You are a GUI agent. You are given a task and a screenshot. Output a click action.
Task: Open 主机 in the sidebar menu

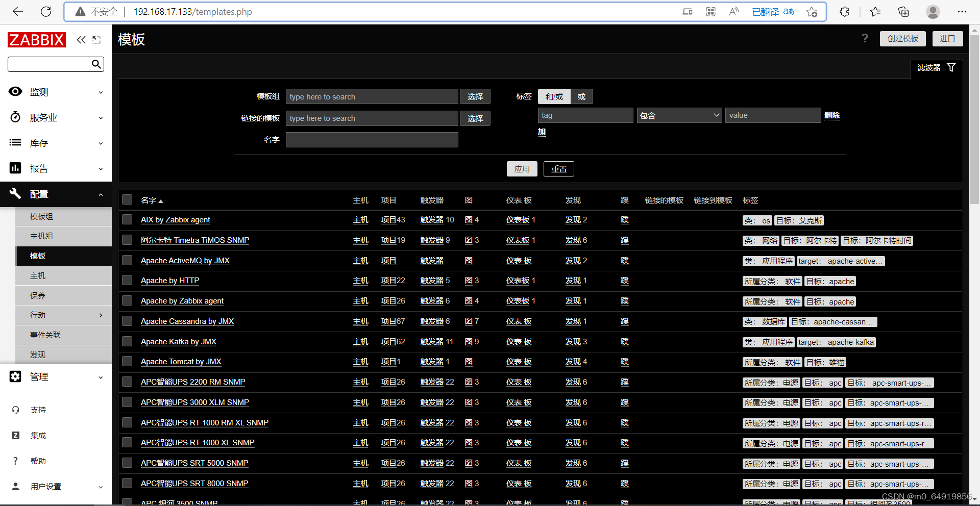(x=64, y=276)
